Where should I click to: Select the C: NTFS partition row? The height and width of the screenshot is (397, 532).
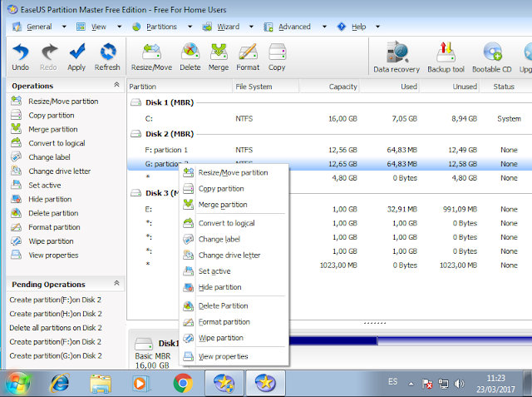click(x=329, y=118)
